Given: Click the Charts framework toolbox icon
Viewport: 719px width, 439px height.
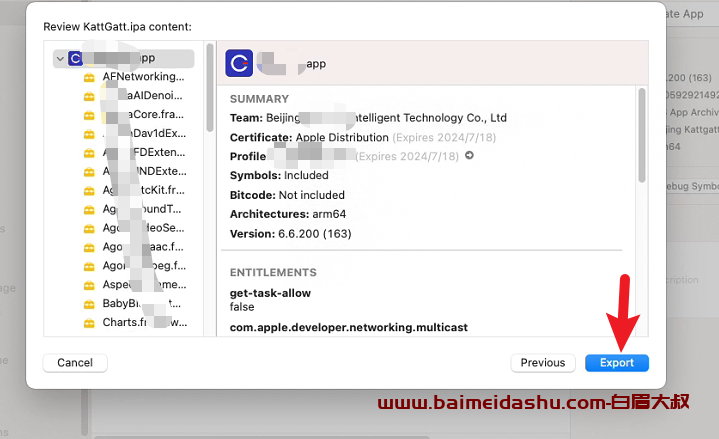Looking at the screenshot, I should click(89, 323).
